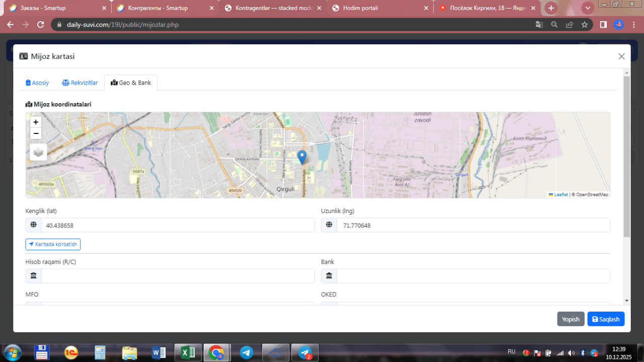Open Telegram from the taskbar
This screenshot has height=362, width=644.
coord(246,352)
